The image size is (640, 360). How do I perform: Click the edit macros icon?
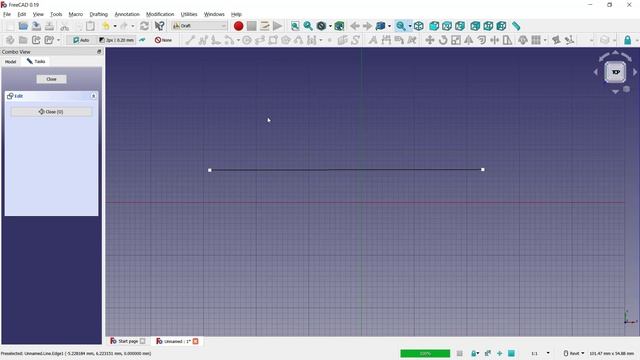(264, 26)
